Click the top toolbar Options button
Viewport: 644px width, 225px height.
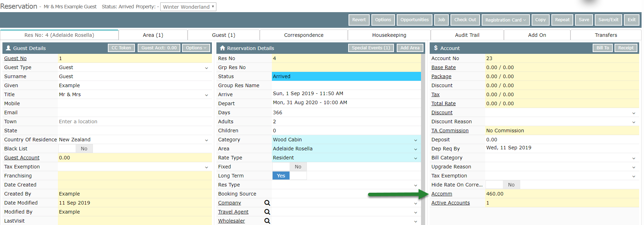click(383, 20)
